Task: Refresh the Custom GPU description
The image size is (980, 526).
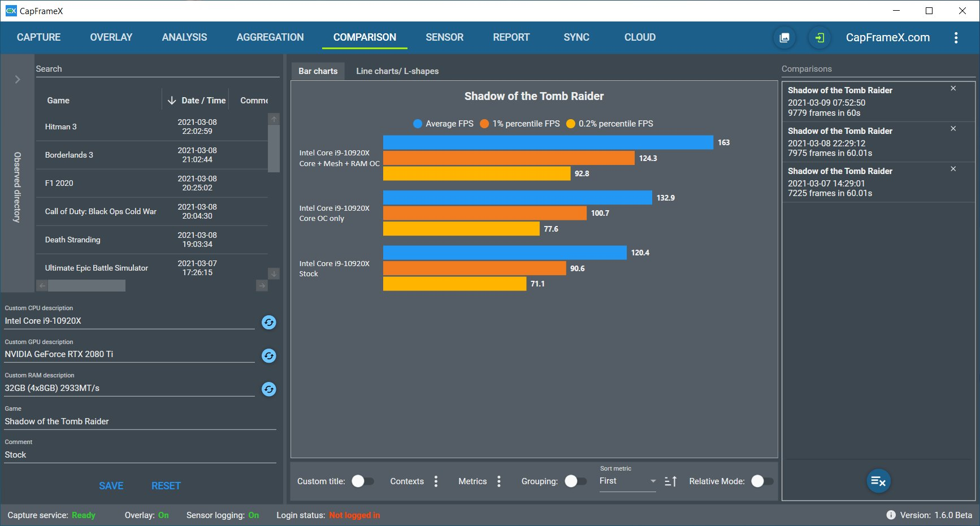Action: point(269,355)
